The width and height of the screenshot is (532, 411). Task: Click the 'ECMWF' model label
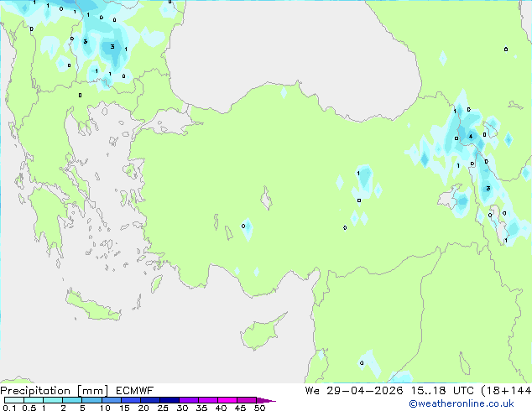tap(135, 391)
